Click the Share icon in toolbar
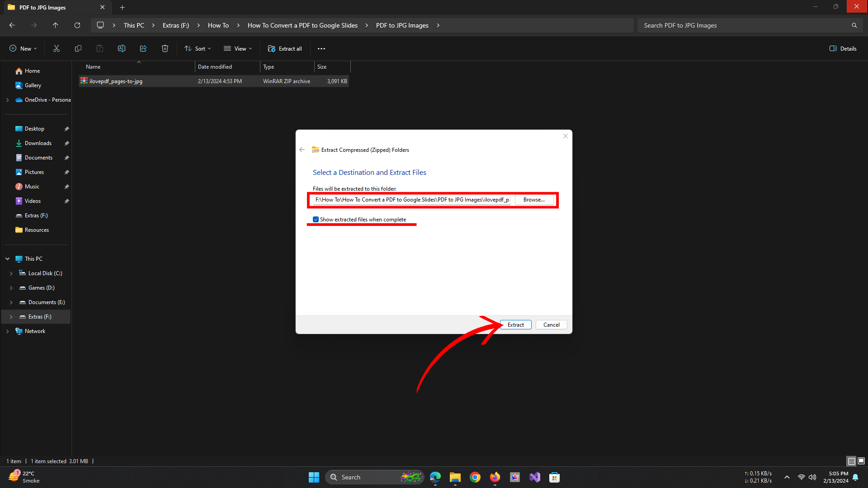The image size is (868, 488). click(x=143, y=49)
